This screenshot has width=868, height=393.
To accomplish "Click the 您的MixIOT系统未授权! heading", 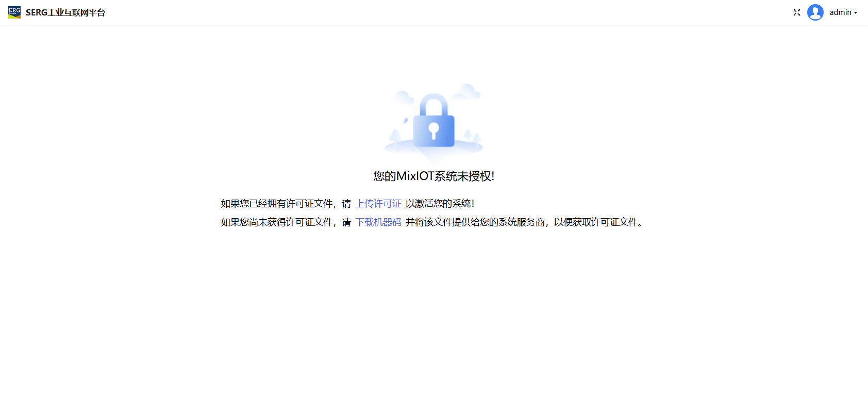I will click(x=434, y=176).
